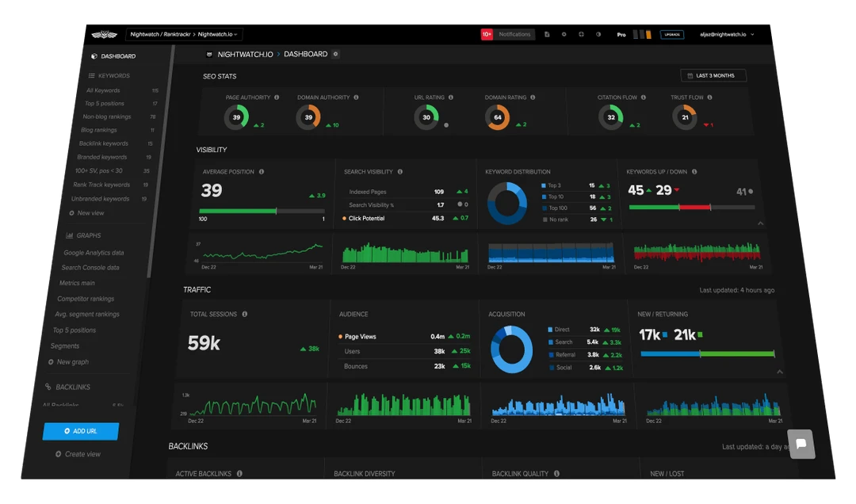Screen dimensions: 856x504
Task: Open 100+ SV, pos < 30 view
Action: coord(99,171)
